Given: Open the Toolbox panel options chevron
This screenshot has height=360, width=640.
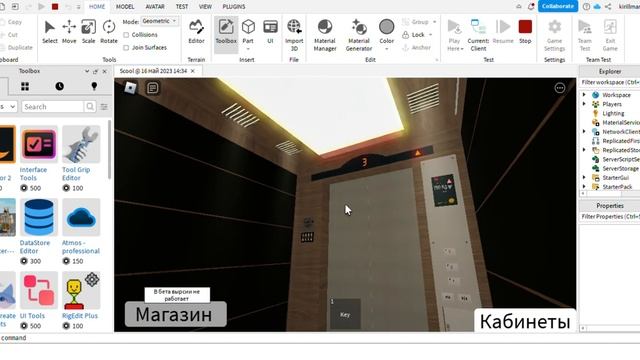Looking at the screenshot, I should coord(87,71).
